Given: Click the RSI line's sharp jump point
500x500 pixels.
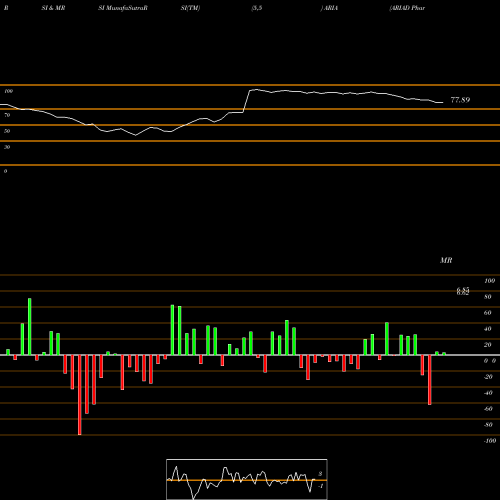Looking at the screenshot, I should pos(247,101).
